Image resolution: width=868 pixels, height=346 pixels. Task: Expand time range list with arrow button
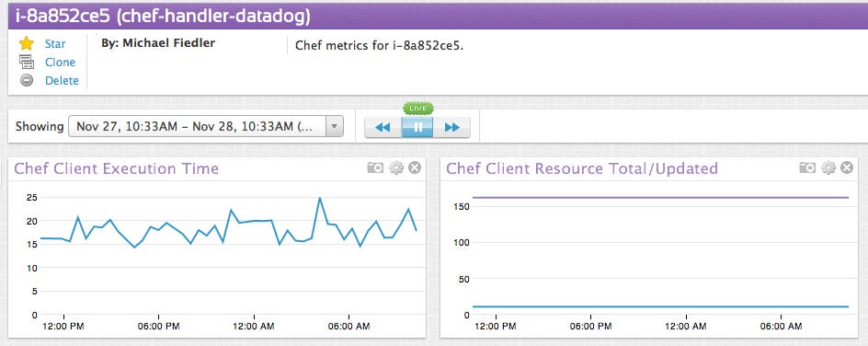pos(334,127)
